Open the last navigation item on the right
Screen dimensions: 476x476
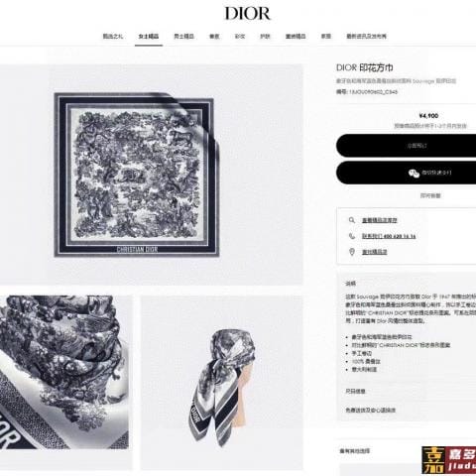pos(366,37)
